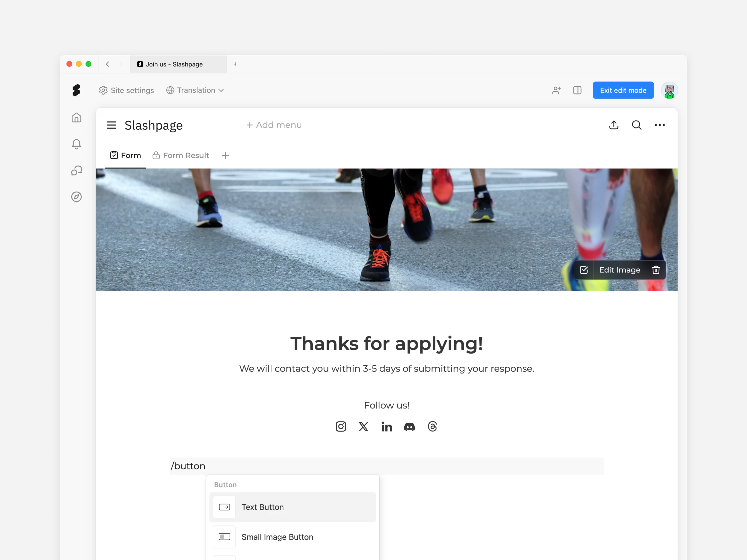Image resolution: width=747 pixels, height=560 pixels.
Task: Click the LinkedIn icon
Action: 386,427
